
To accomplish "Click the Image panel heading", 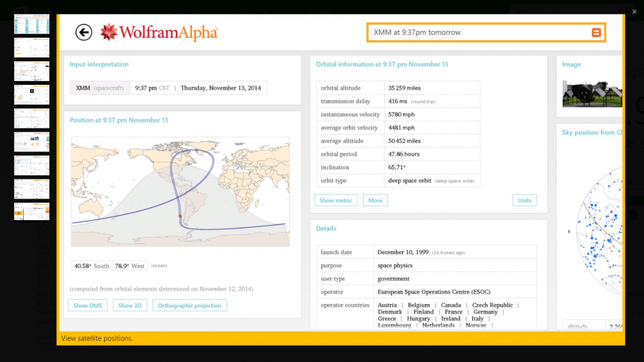I will coord(571,64).
